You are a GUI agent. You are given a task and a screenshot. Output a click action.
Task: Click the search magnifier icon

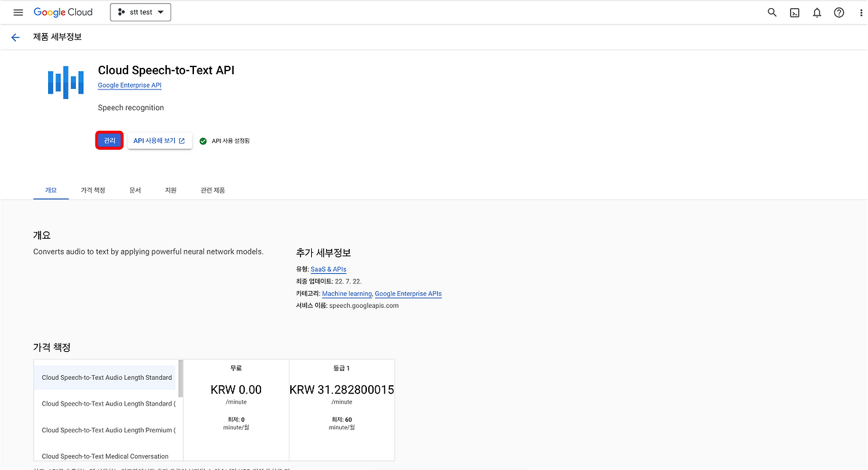tap(772, 12)
